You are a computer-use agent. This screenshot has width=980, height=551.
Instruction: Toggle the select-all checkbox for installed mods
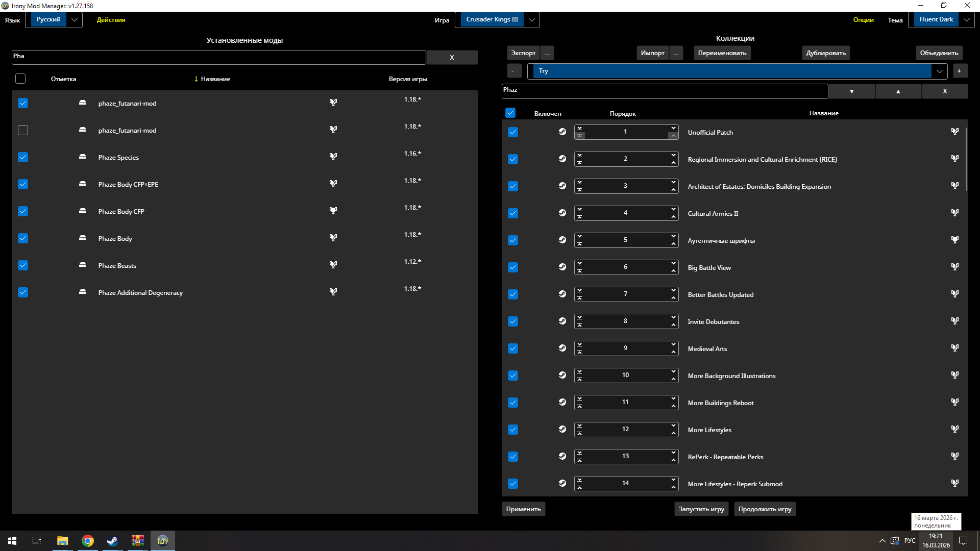20,79
